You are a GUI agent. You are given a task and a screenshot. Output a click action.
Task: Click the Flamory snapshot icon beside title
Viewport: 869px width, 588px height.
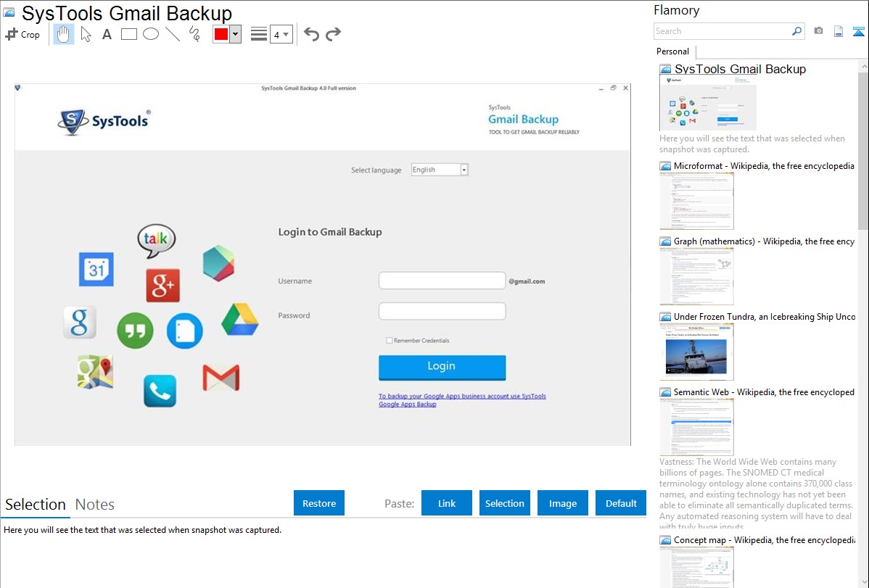[x=9, y=12]
